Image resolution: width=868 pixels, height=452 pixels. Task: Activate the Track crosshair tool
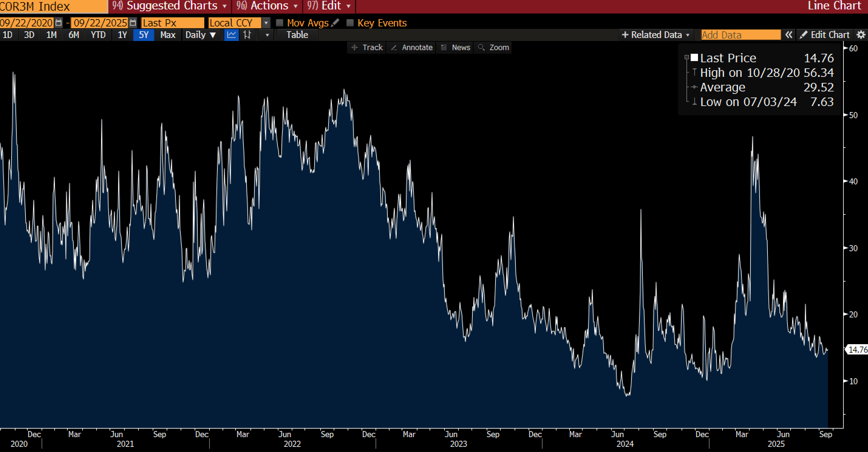[367, 47]
